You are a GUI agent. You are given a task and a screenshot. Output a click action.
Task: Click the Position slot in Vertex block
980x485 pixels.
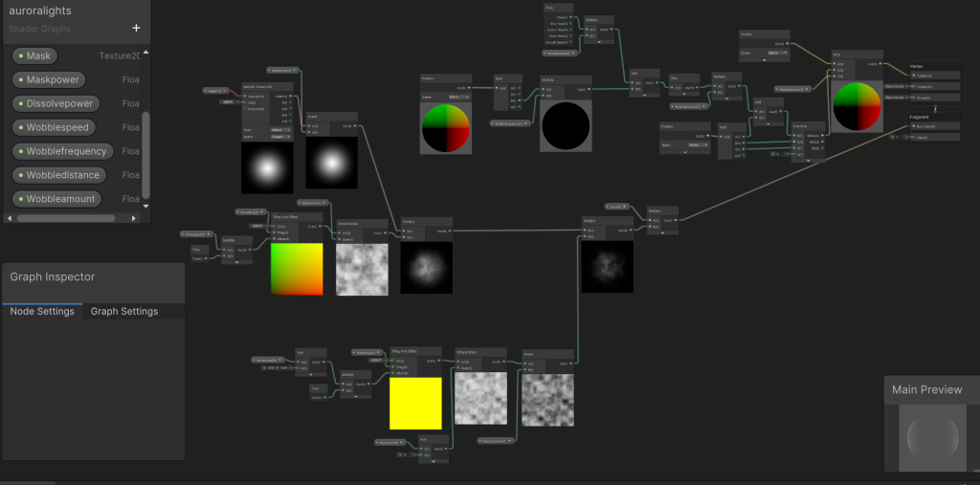pos(935,76)
